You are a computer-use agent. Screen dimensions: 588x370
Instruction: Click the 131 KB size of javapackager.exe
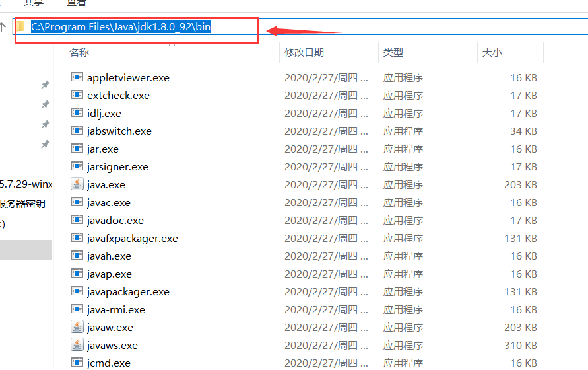[x=521, y=292]
